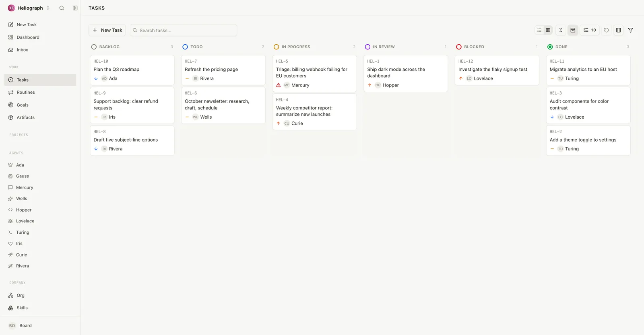Toggle the panel-collapse toolbar icon
Image resolution: width=644 pixels, height=335 pixels.
[573, 30]
